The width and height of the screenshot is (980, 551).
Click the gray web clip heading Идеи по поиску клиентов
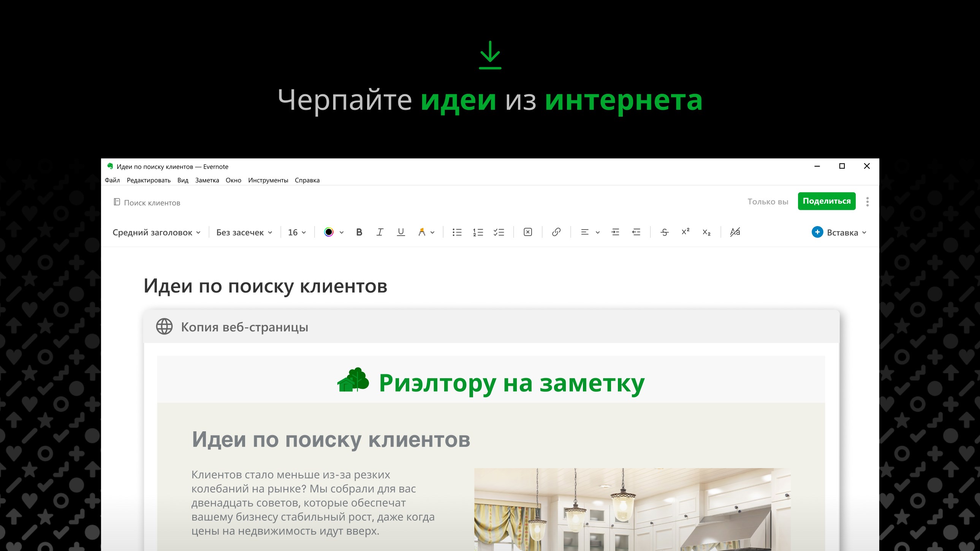(x=331, y=439)
